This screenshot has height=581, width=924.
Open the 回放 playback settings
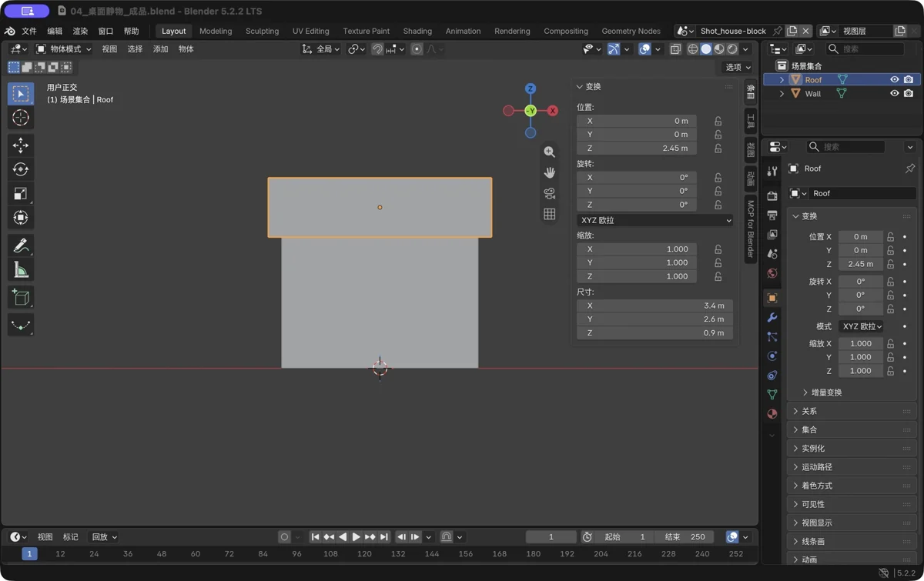tap(104, 537)
